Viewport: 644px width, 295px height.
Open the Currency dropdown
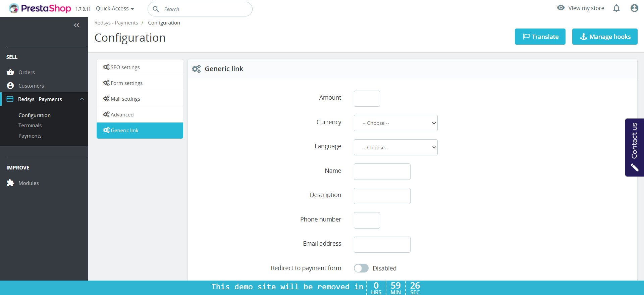396,123
